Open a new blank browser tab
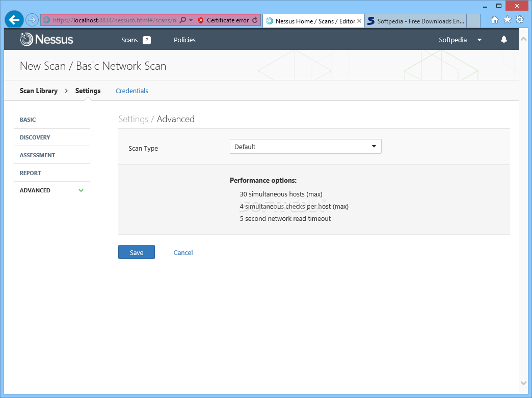532x398 pixels. click(x=473, y=21)
